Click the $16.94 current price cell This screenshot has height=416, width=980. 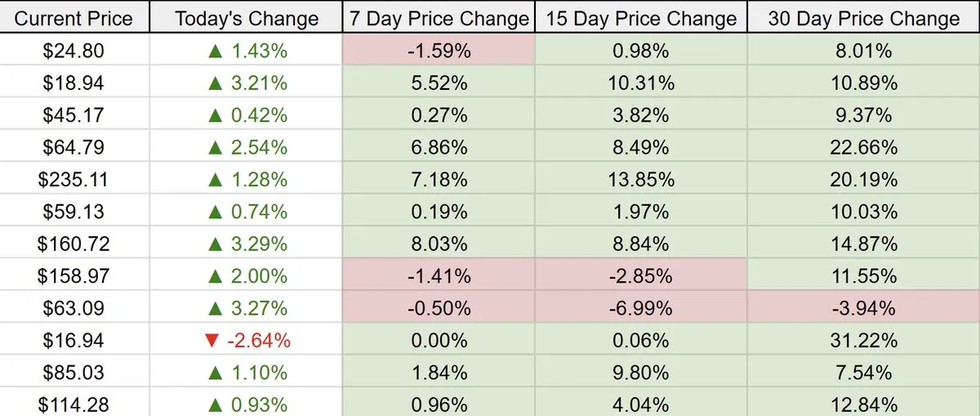click(x=74, y=341)
